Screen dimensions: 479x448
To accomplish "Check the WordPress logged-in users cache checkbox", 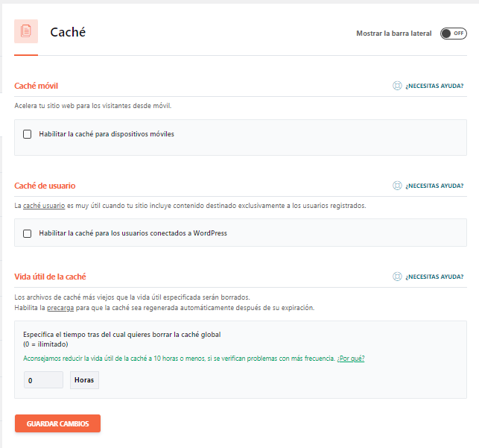I will [28, 233].
